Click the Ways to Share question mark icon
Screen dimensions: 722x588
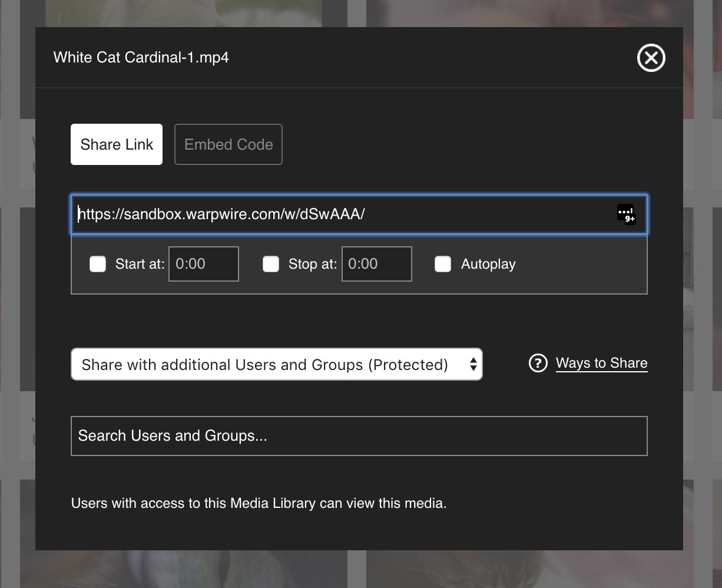[x=538, y=363]
